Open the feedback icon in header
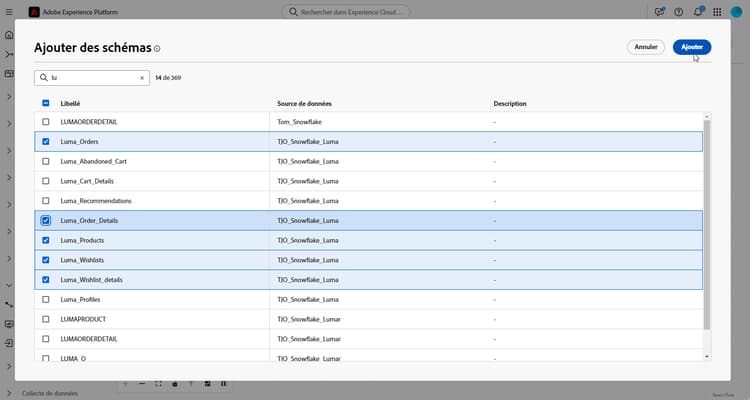 click(659, 12)
